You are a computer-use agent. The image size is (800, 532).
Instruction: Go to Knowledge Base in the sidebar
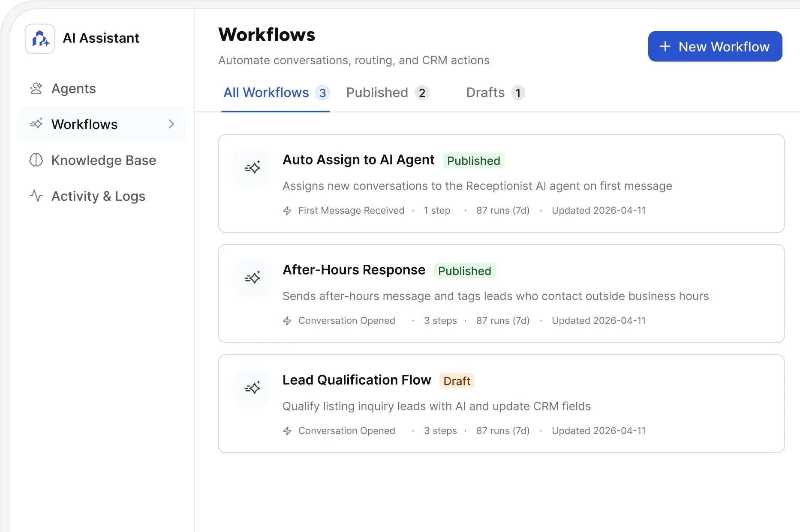coord(102,160)
